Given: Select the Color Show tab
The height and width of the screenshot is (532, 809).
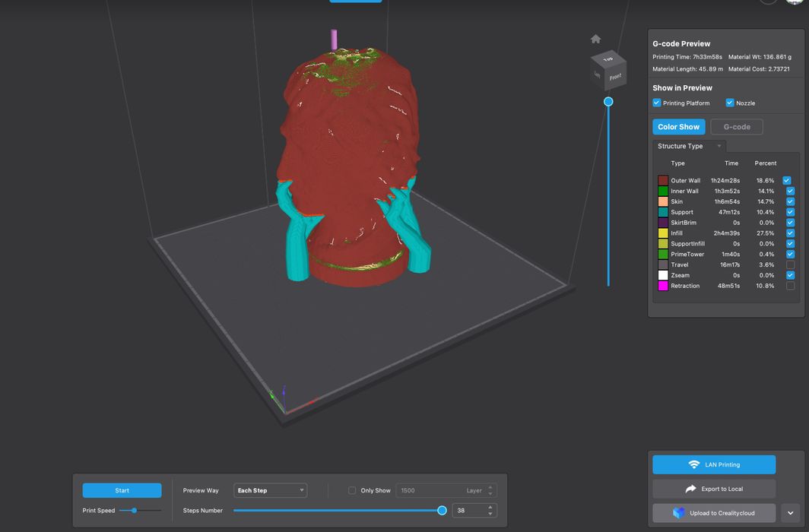Looking at the screenshot, I should point(678,127).
